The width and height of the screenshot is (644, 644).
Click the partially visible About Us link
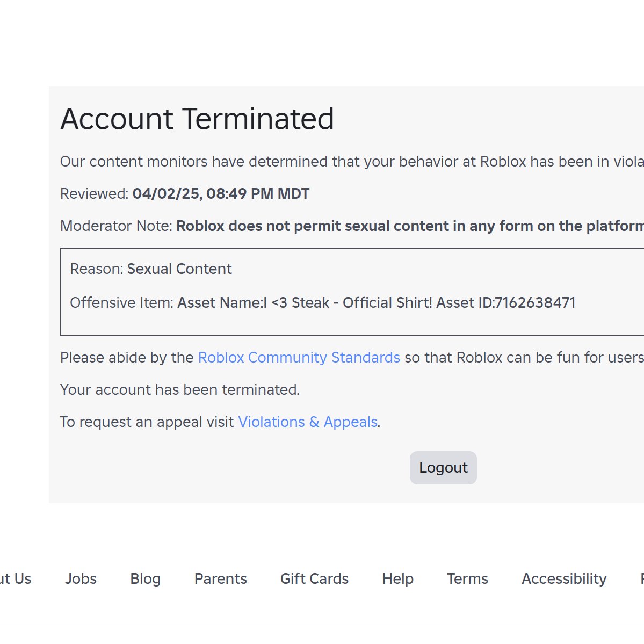coord(15,578)
